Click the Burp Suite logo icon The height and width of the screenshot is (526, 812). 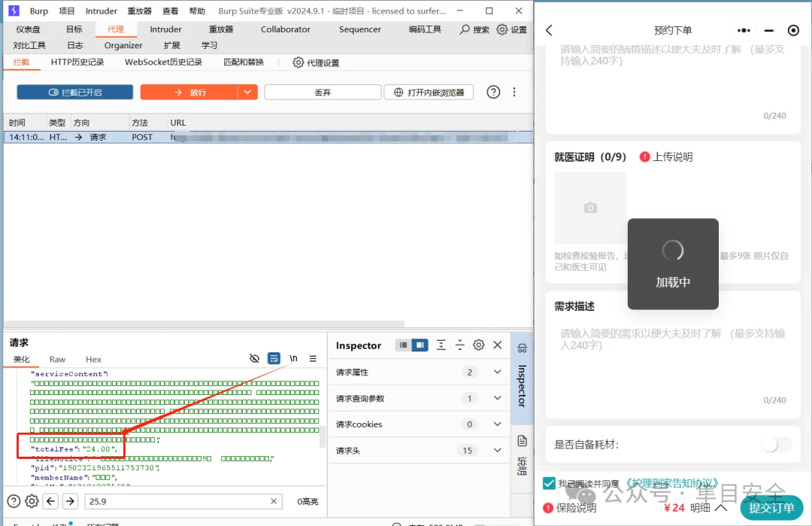[14, 11]
